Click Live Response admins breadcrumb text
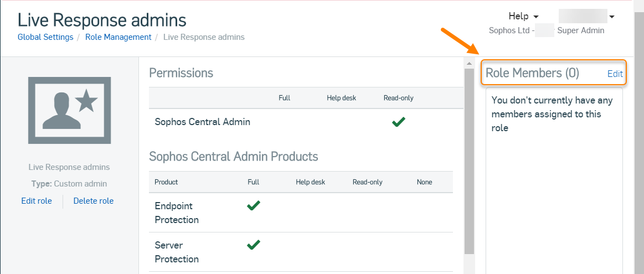The width and height of the screenshot is (644, 274). 204,37
